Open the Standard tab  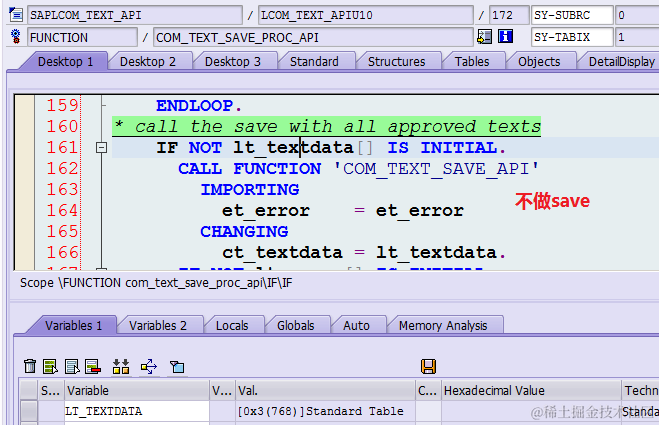point(314,61)
